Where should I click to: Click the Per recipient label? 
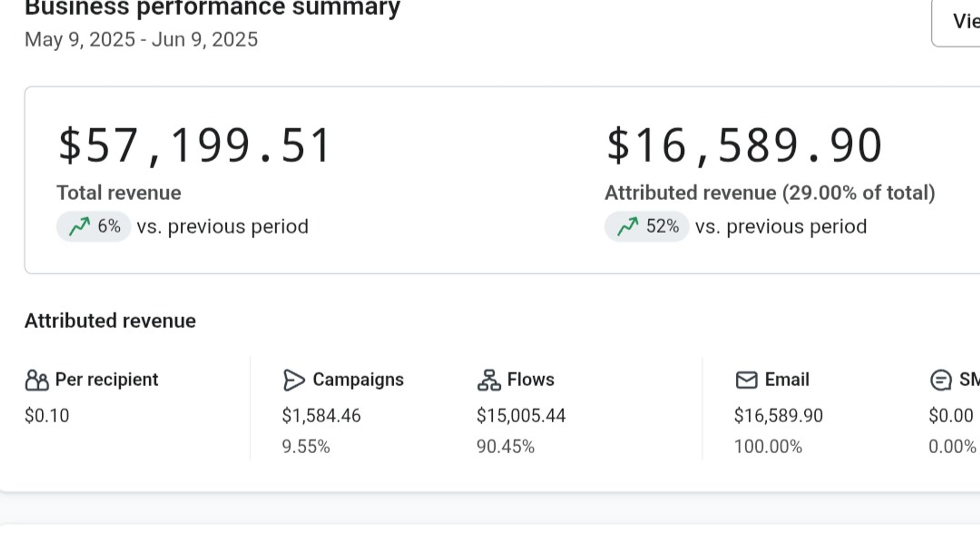106,379
